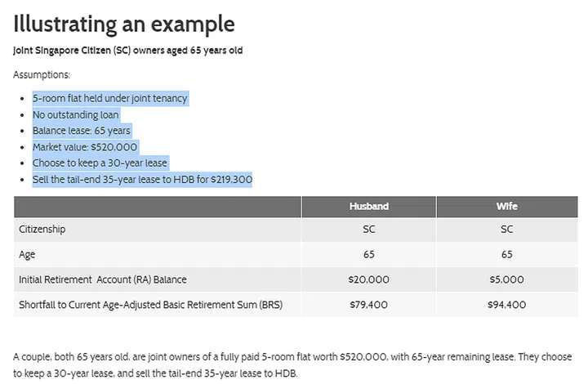Click the 'No outstanding loan' bullet
This screenshot has height=384, width=588.
tap(75, 114)
